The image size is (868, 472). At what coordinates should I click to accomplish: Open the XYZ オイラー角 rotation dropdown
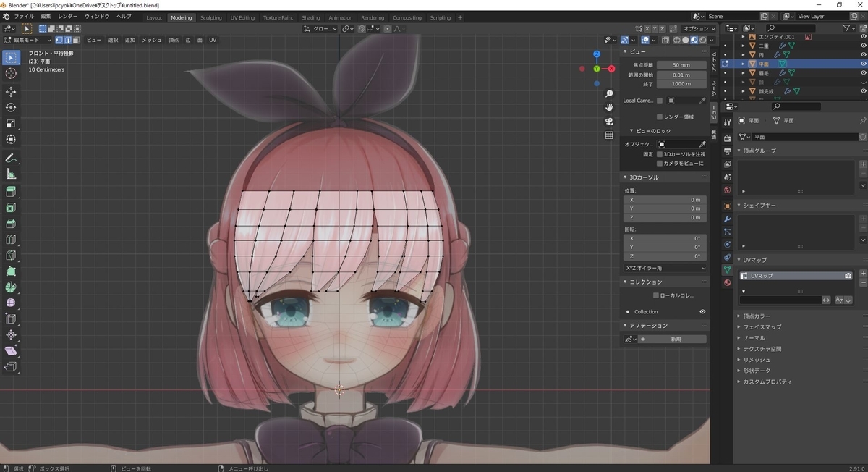tap(665, 268)
